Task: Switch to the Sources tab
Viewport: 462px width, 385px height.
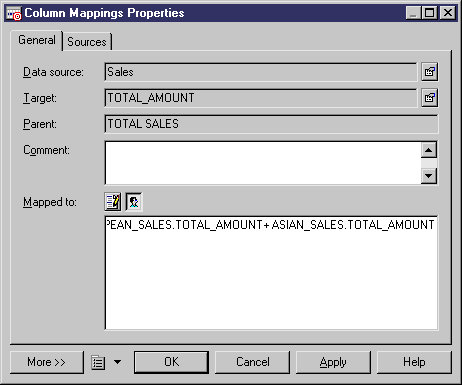Action: click(x=87, y=42)
